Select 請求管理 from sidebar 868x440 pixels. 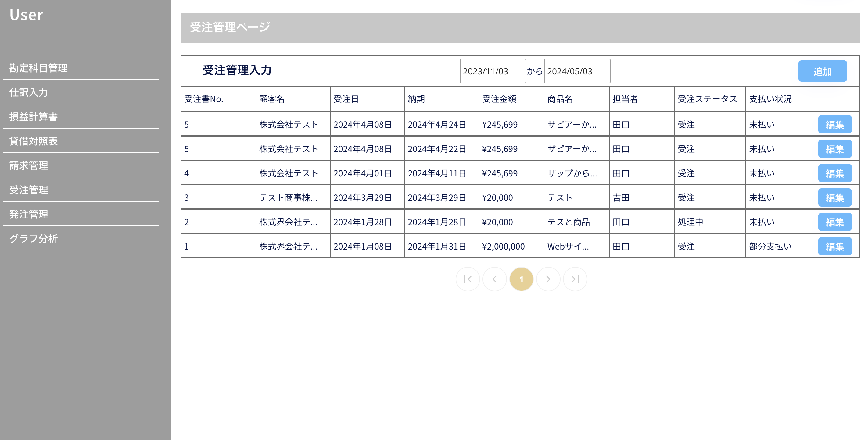pyautogui.click(x=29, y=166)
